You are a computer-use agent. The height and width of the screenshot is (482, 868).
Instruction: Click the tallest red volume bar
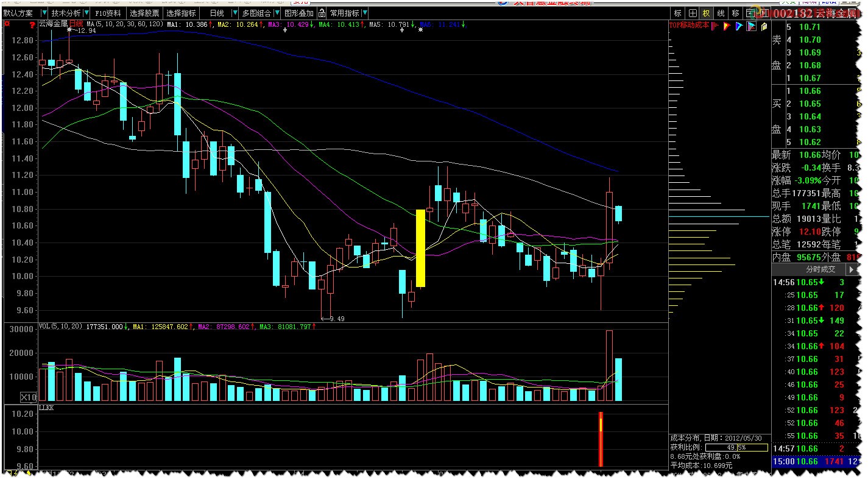click(x=609, y=366)
